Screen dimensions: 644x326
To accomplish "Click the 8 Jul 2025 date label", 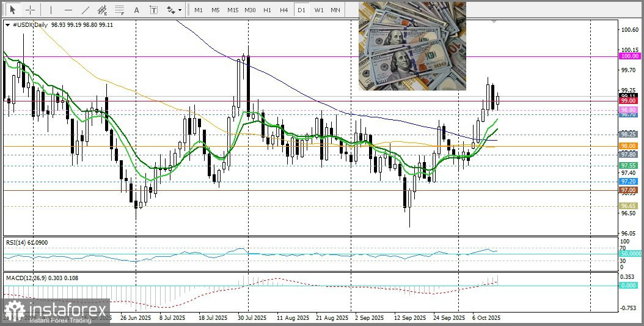I will tap(172, 318).
